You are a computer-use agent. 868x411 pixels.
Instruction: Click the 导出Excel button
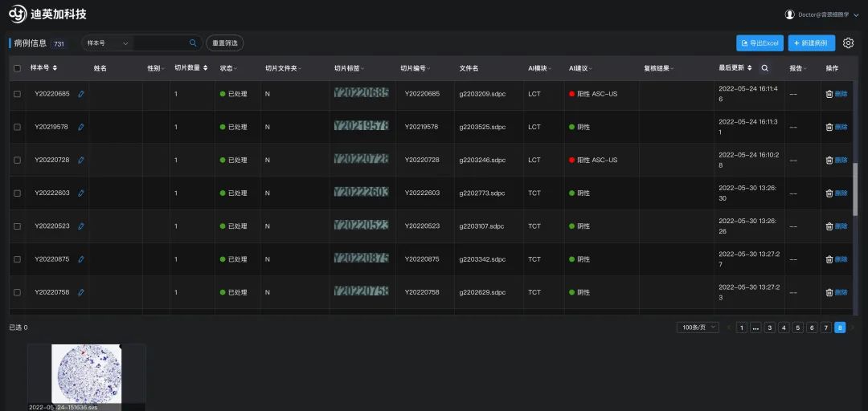[x=759, y=43]
